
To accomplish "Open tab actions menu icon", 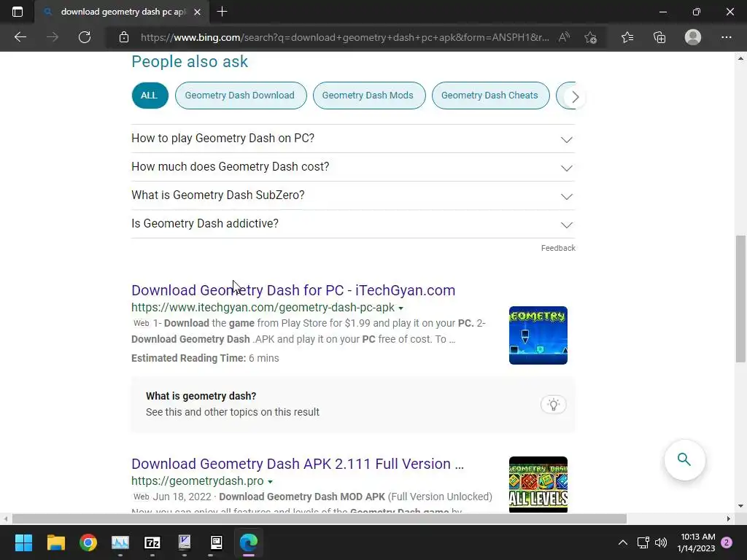I will point(18,12).
